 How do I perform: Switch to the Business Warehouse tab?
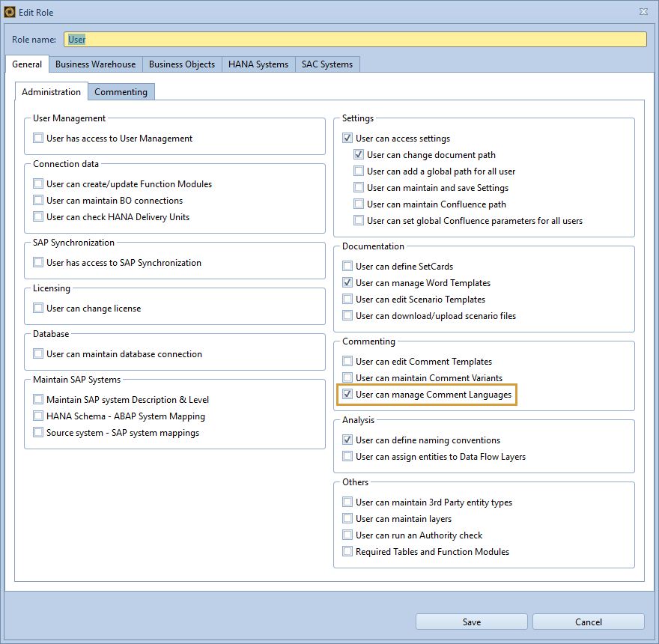coord(95,64)
